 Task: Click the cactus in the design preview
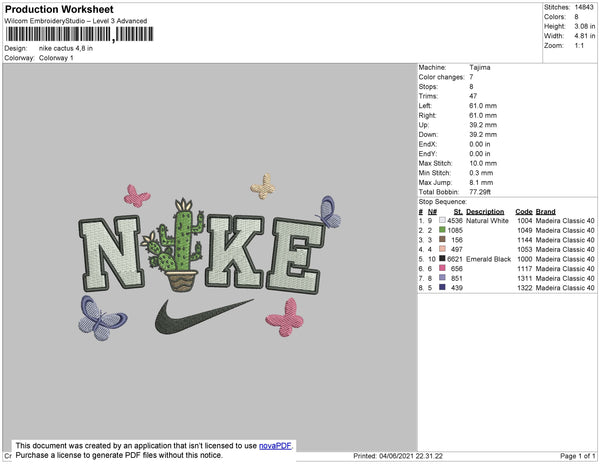click(x=173, y=245)
